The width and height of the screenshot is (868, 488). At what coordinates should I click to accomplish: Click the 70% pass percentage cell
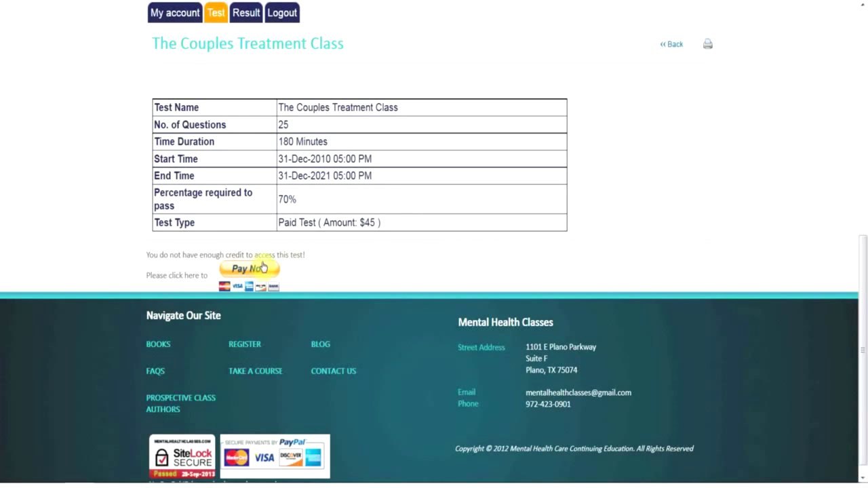coord(421,199)
